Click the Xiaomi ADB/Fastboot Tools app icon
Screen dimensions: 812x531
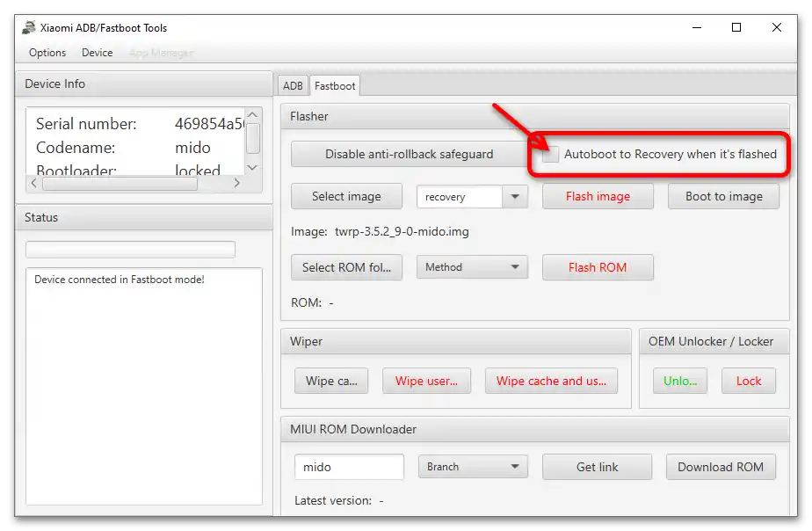[29, 27]
